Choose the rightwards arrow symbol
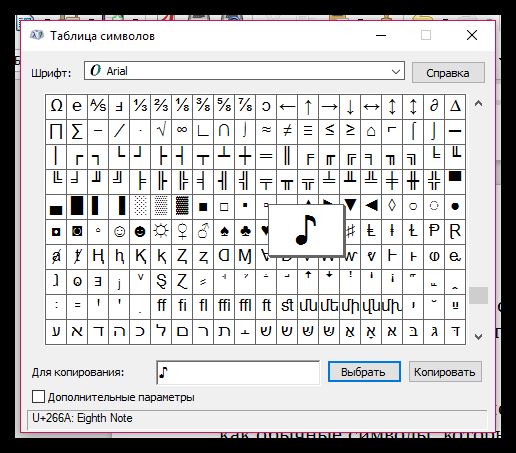This screenshot has height=453, width=516. coord(329,106)
